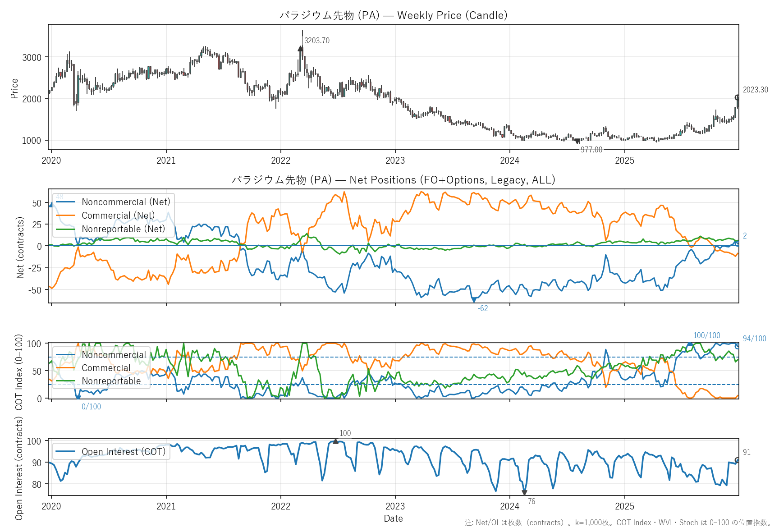
Task: Click the -62 noncommercial net low marker
Action: (x=474, y=300)
